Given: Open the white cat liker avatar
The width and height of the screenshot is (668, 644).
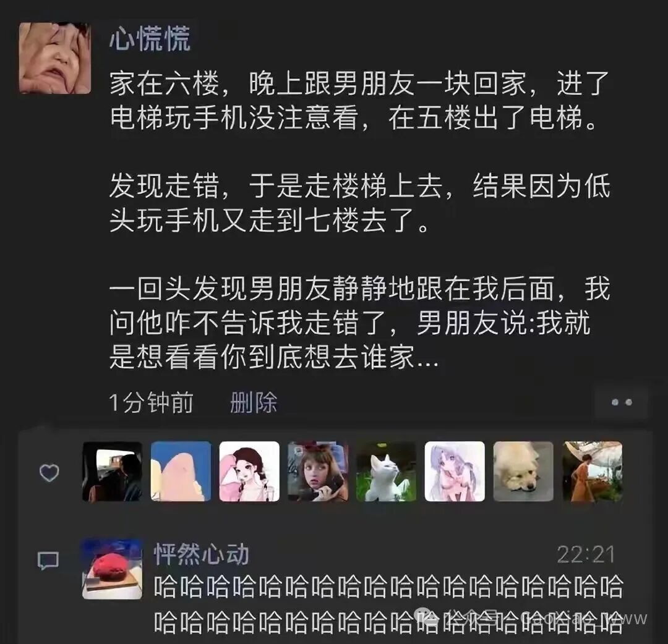Looking at the screenshot, I should (x=386, y=471).
